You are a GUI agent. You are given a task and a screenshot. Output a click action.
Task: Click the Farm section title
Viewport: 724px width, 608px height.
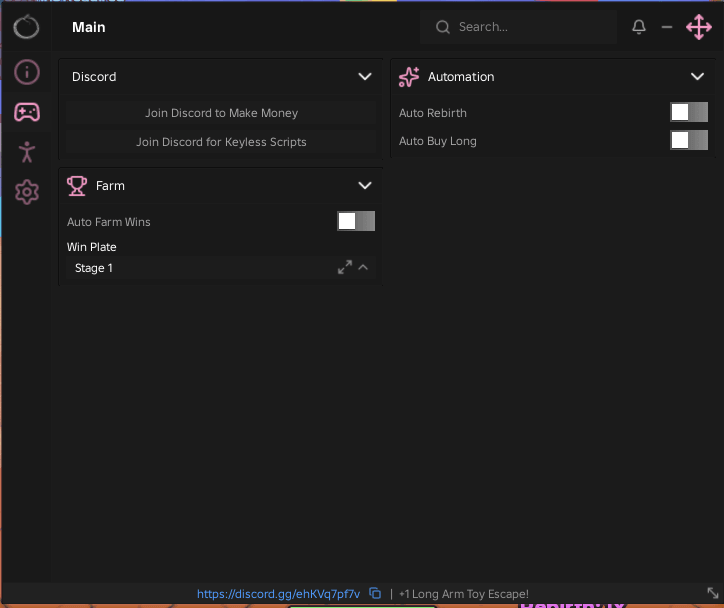coord(110,186)
